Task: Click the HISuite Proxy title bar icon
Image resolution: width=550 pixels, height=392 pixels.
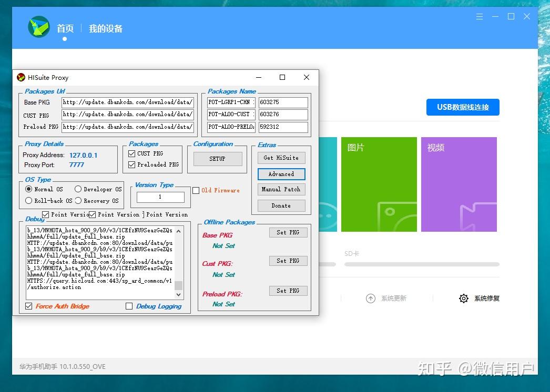Action: coord(22,77)
